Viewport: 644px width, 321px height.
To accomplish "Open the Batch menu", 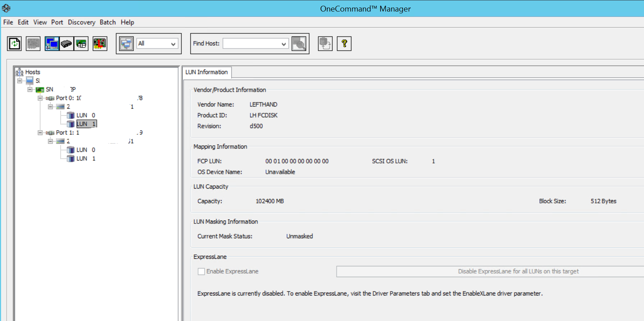I will [107, 22].
